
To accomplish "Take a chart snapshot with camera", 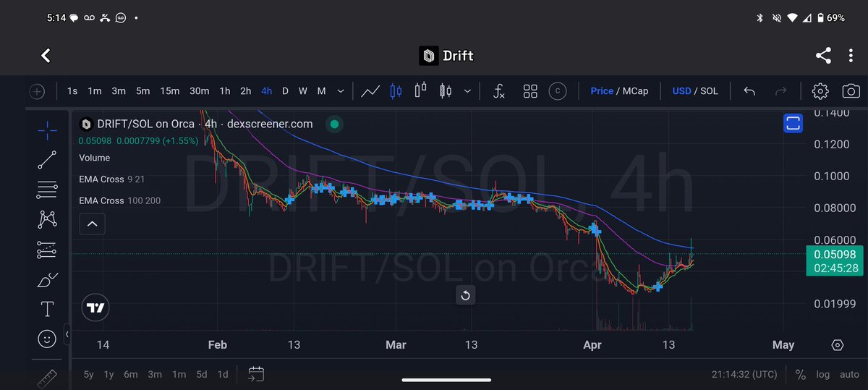I will [851, 91].
